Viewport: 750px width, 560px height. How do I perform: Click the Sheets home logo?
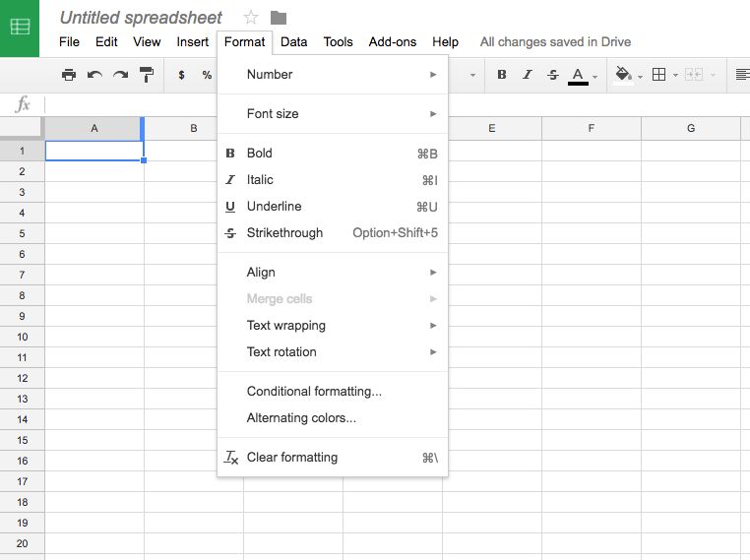[20, 28]
